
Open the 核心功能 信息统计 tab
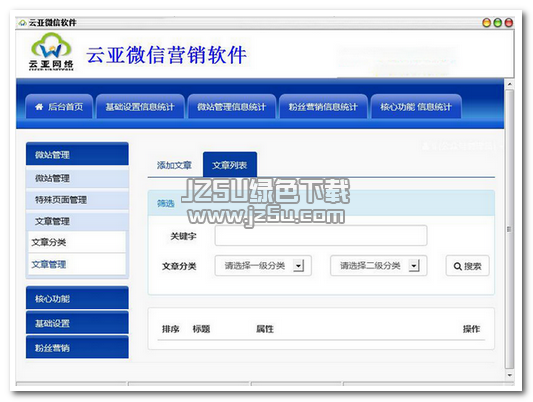point(416,107)
